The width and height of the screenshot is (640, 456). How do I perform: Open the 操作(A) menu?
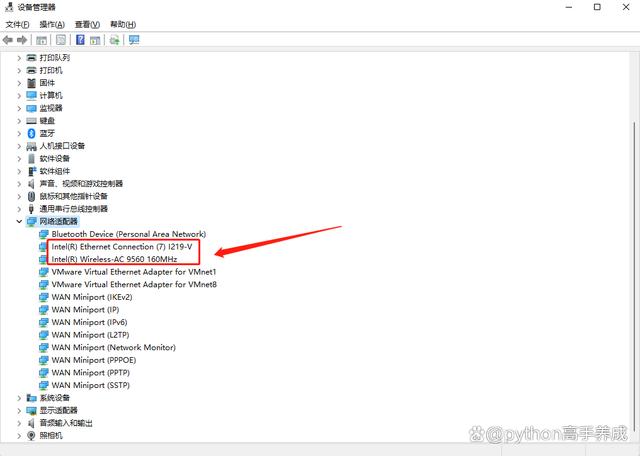(52, 24)
